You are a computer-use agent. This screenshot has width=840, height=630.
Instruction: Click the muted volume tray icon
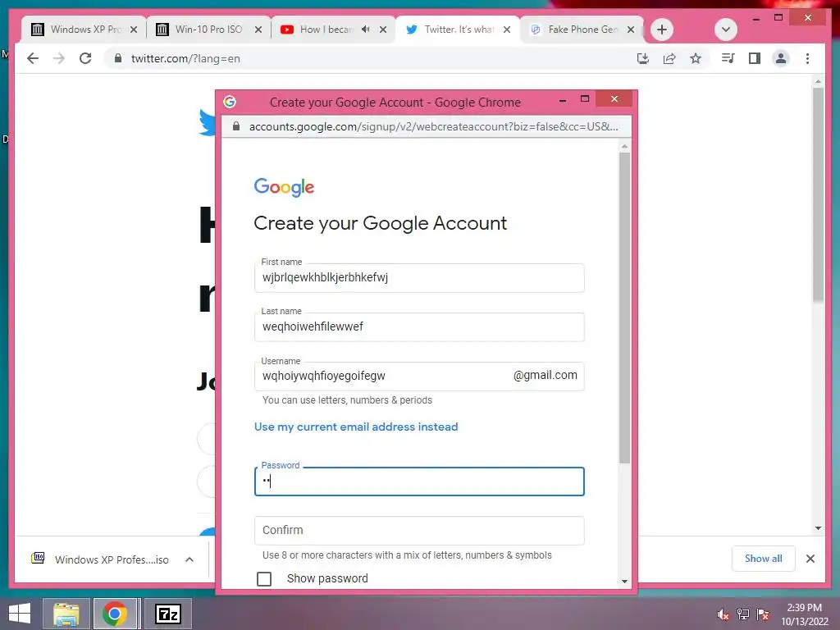tap(723, 614)
